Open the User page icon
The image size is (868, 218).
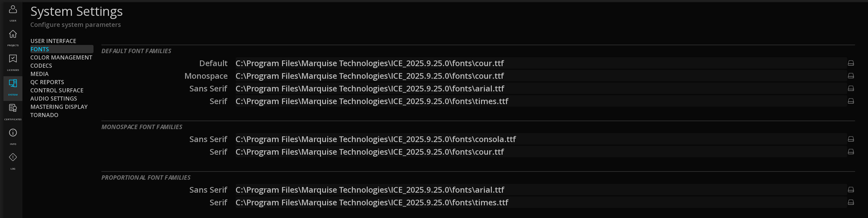coord(13,9)
